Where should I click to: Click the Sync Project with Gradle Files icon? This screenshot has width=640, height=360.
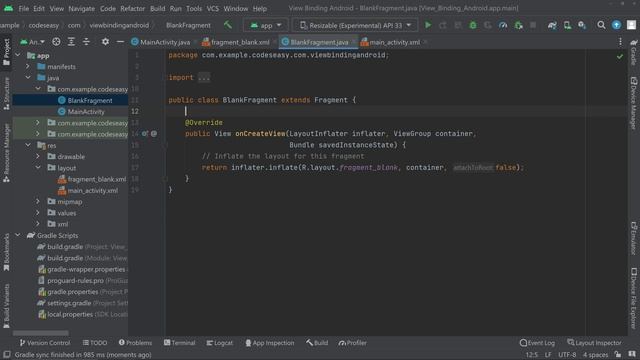click(x=552, y=25)
